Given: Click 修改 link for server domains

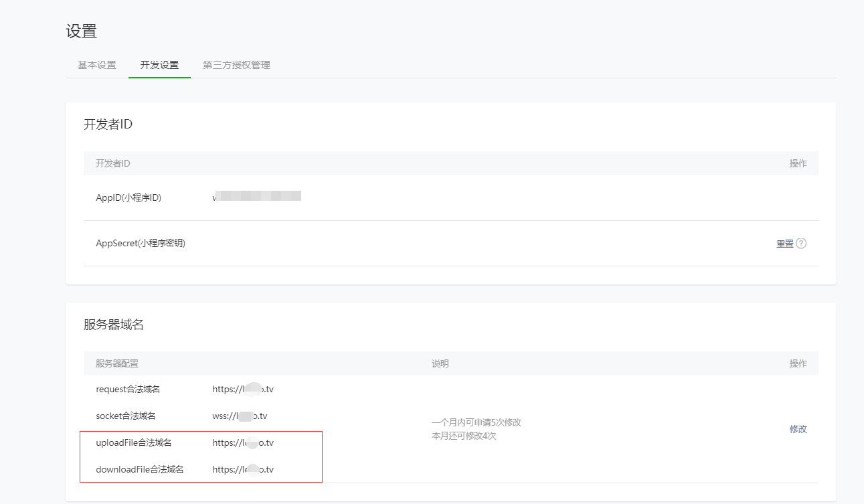Looking at the screenshot, I should coord(798,429).
